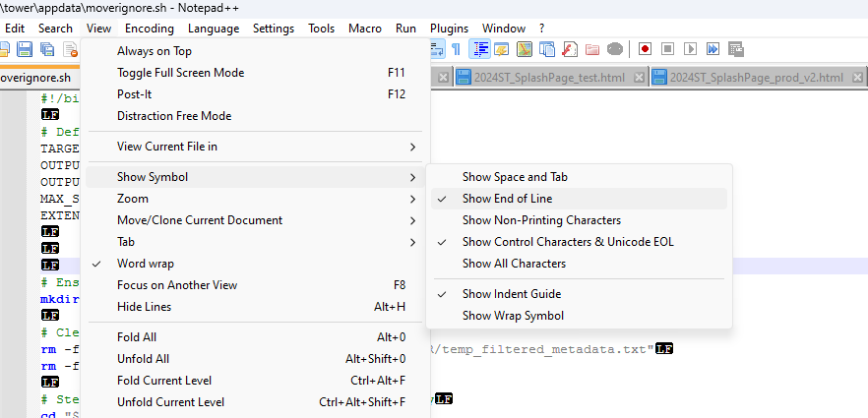Click the gray Monitoring toolbar icon
Image resolution: width=868 pixels, height=418 pixels.
point(615,49)
